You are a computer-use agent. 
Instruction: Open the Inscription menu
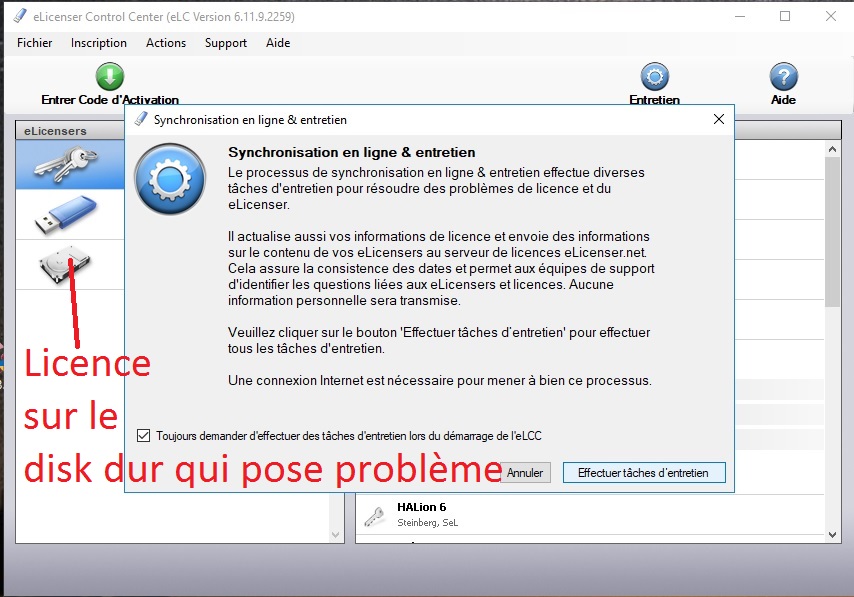pyautogui.click(x=98, y=43)
